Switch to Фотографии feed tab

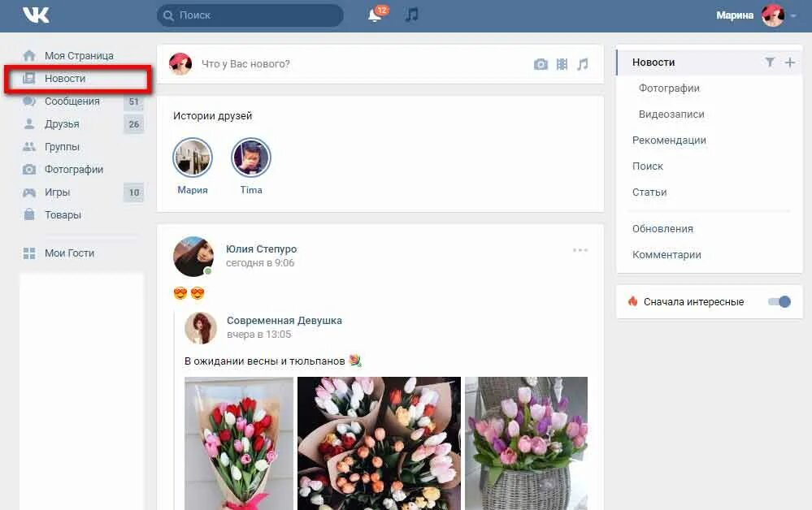coord(668,88)
